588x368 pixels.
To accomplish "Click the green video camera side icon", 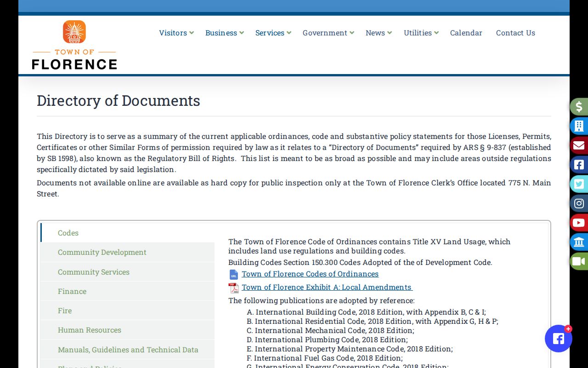I will (579, 262).
